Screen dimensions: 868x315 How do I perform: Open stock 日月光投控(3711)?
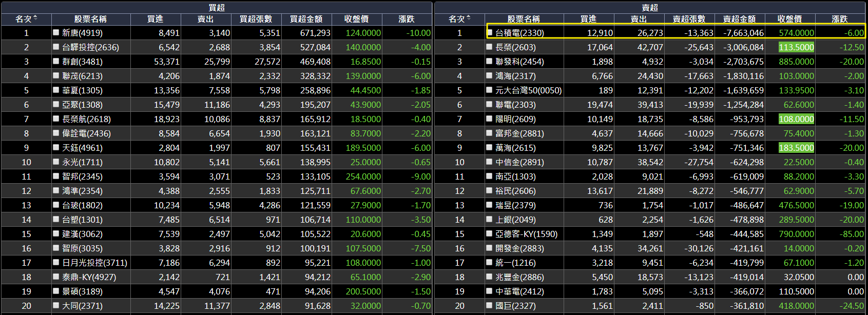point(94,263)
